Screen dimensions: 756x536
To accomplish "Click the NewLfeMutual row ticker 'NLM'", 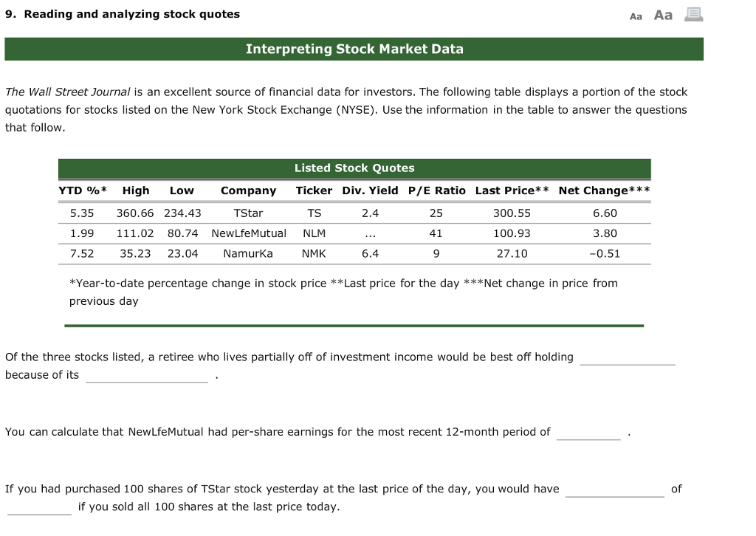I will (x=314, y=233).
